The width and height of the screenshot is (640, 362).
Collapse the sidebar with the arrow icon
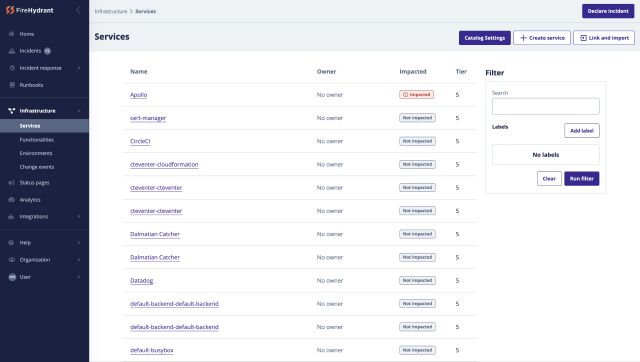click(78, 10)
